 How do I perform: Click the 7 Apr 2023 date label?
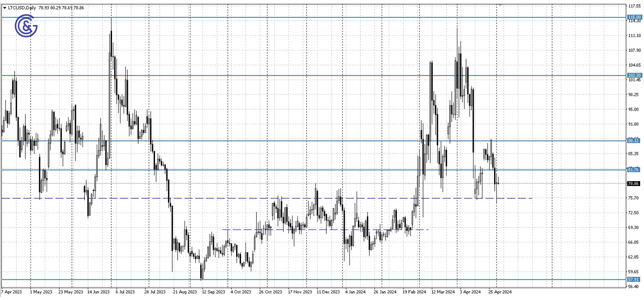(x=11, y=292)
